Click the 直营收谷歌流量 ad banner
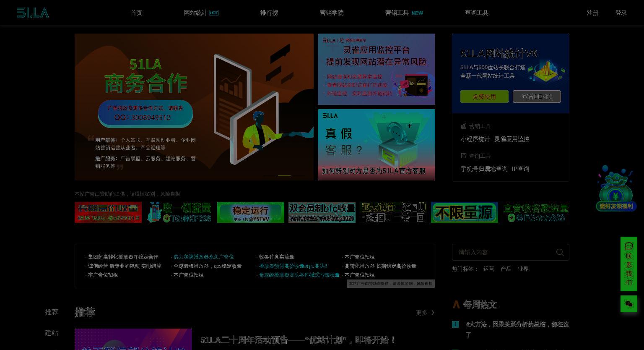 (536, 212)
